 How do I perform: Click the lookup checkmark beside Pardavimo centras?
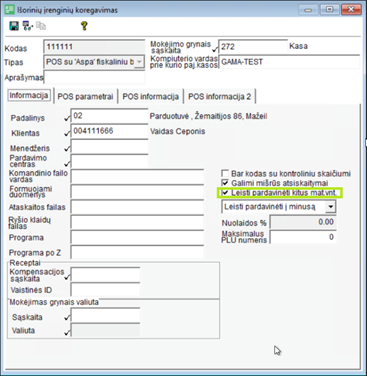point(67,164)
